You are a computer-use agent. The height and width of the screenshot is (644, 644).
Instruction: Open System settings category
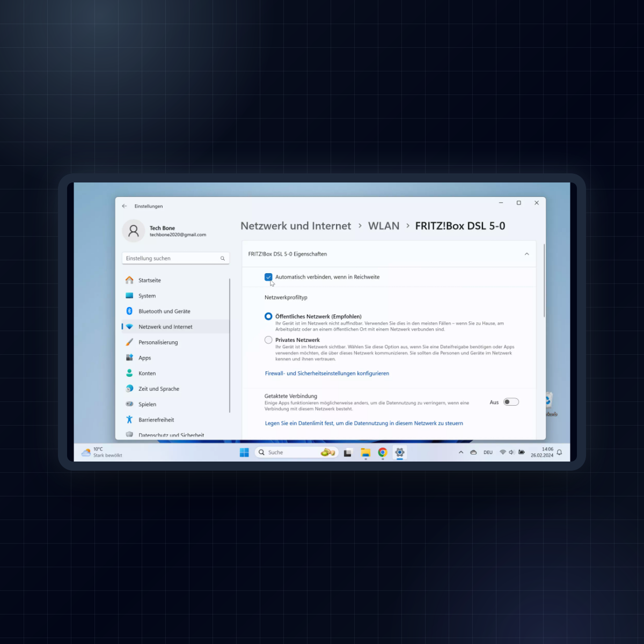click(175, 296)
